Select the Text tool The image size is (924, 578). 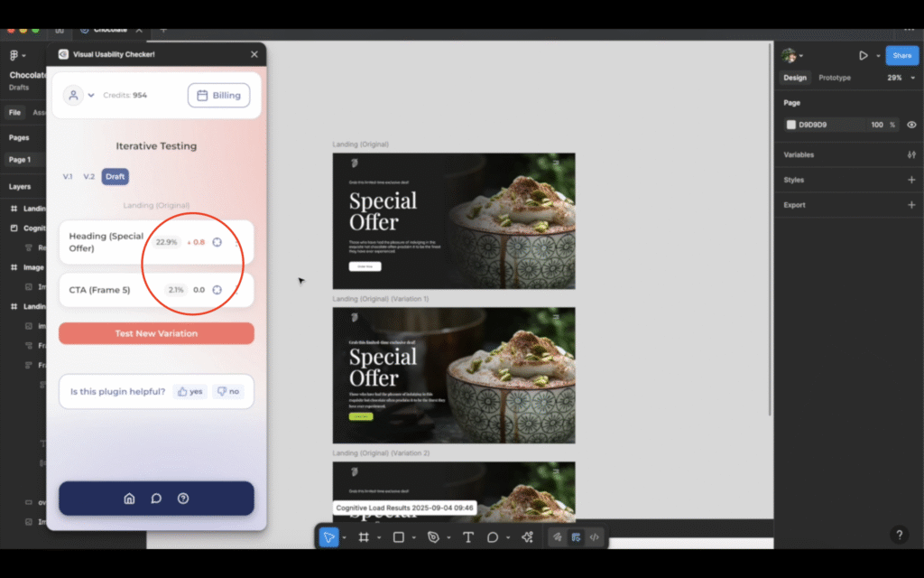point(468,537)
